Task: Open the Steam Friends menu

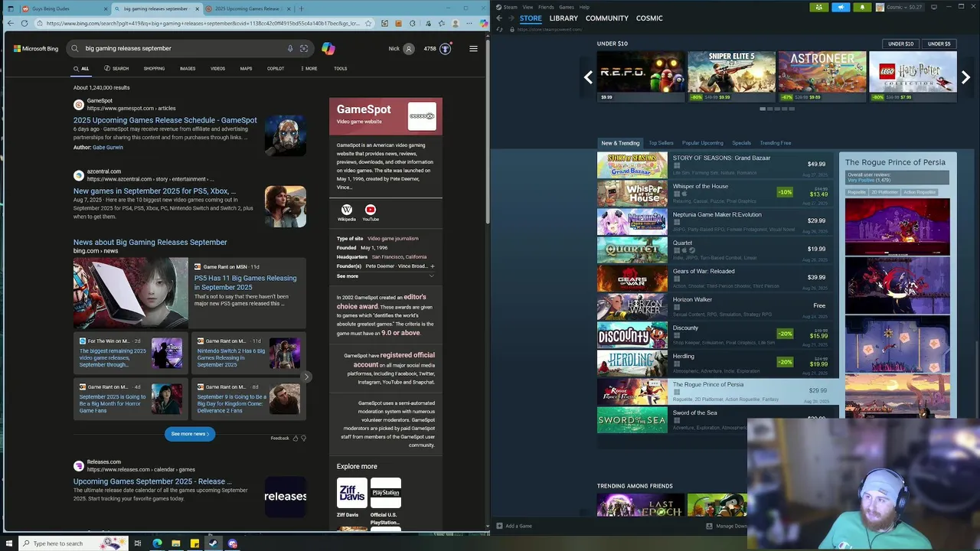Action: pyautogui.click(x=546, y=7)
